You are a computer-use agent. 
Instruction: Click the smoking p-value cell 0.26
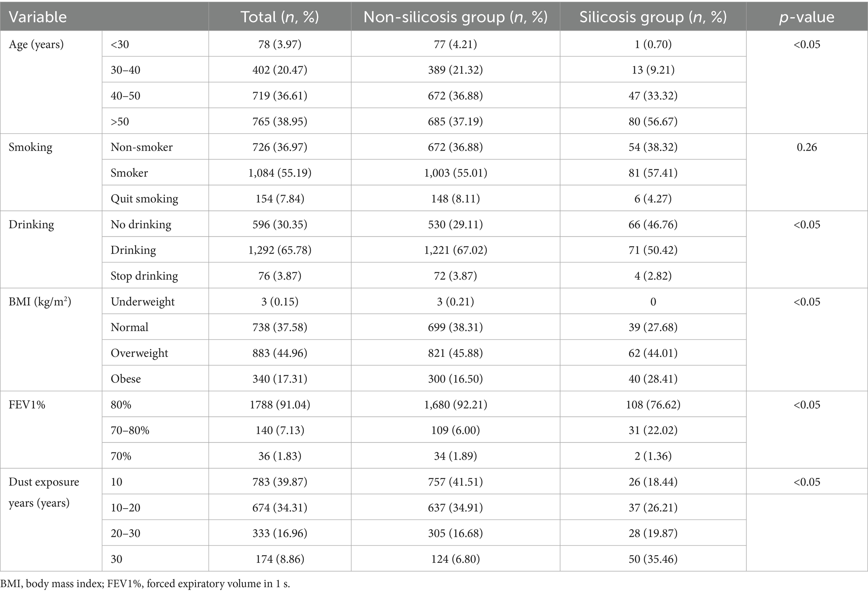(806, 147)
